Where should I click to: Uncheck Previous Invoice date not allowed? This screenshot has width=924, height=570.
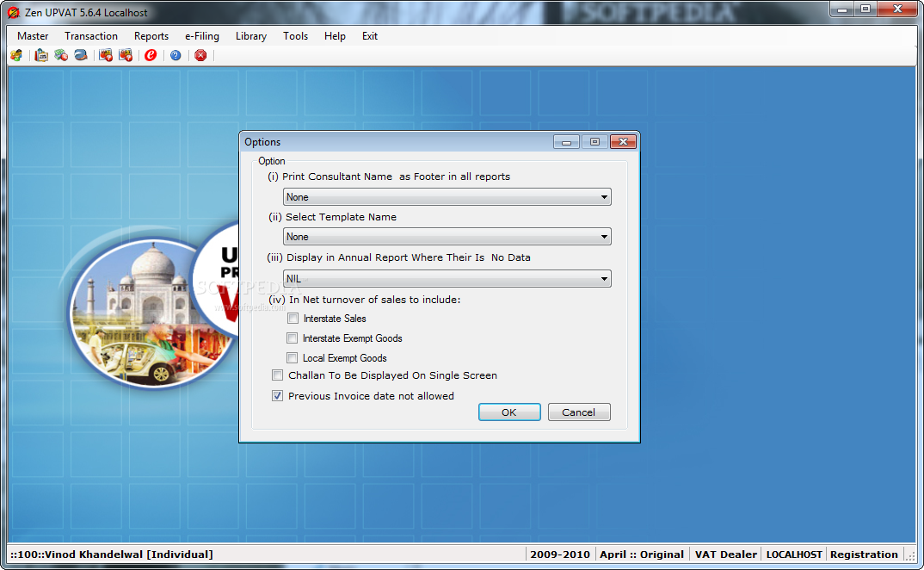[278, 396]
